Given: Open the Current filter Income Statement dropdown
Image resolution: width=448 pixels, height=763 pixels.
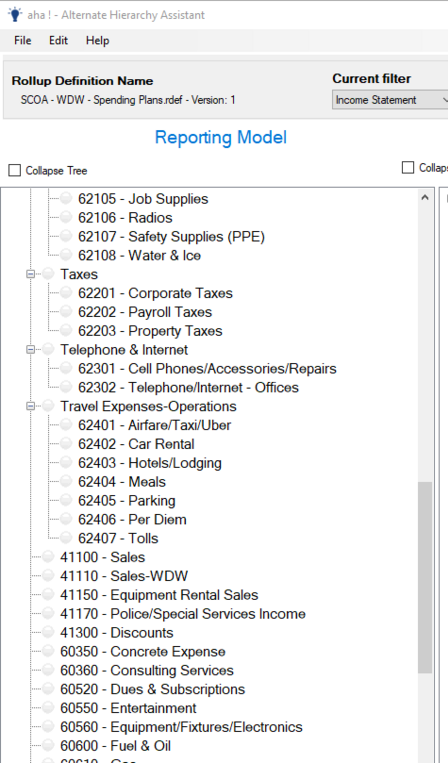Looking at the screenshot, I should pos(390,100).
